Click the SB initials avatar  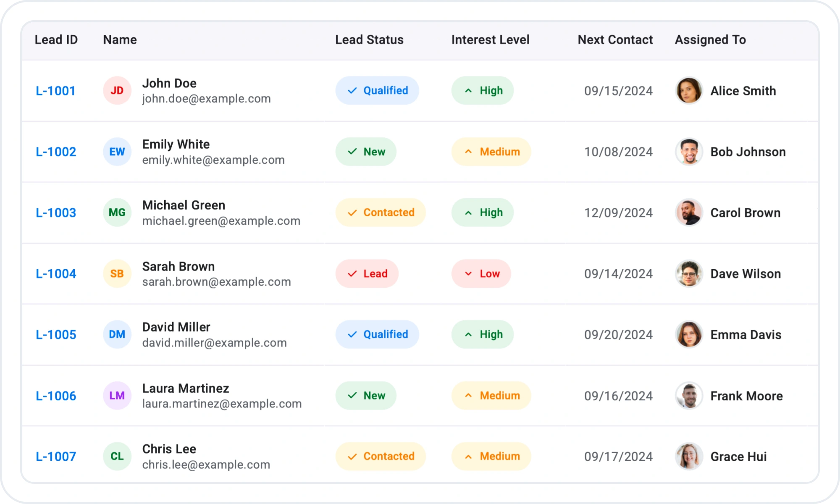[117, 273]
